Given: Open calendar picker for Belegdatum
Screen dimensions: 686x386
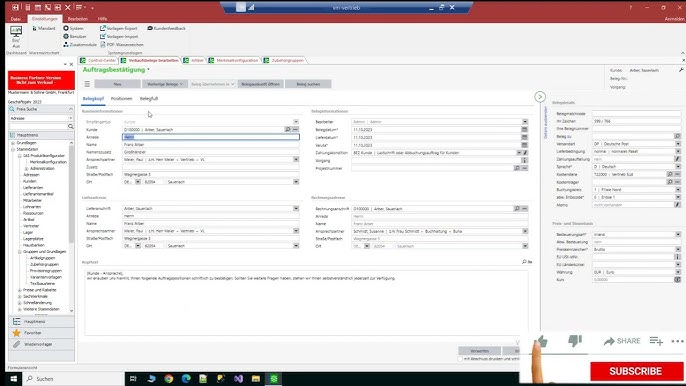Looking at the screenshot, I should pyautogui.click(x=524, y=130).
